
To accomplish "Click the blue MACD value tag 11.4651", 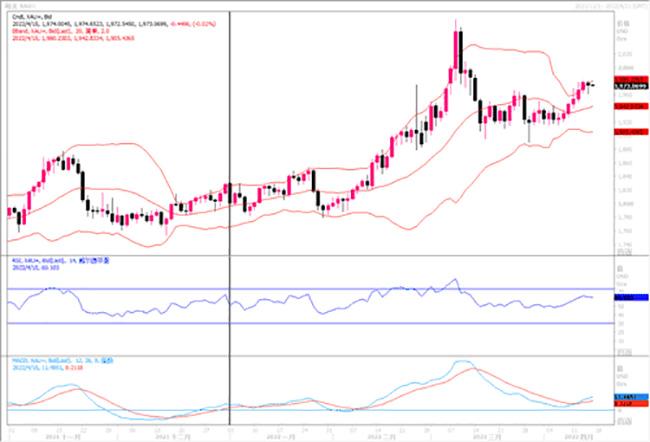I will pyautogui.click(x=627, y=397).
